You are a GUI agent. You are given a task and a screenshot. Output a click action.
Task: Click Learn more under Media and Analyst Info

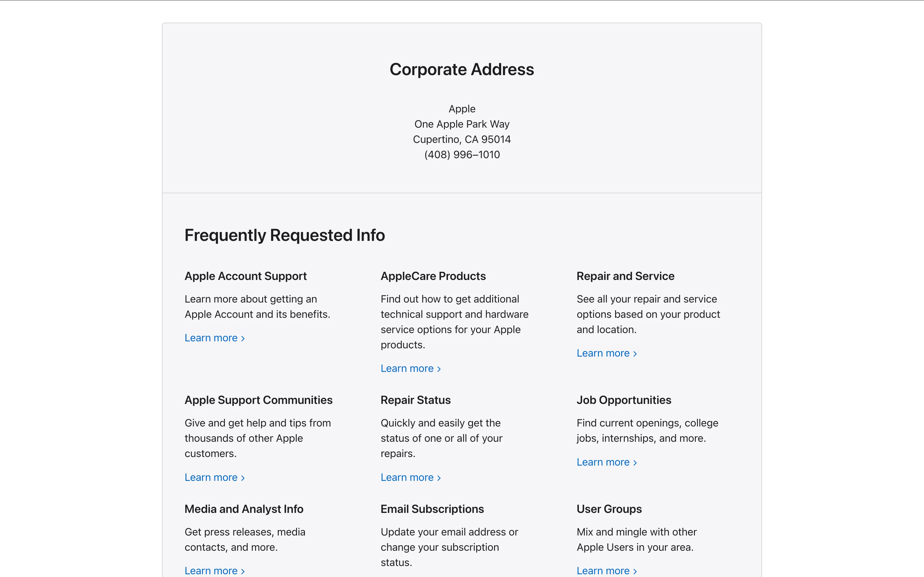tap(214, 571)
